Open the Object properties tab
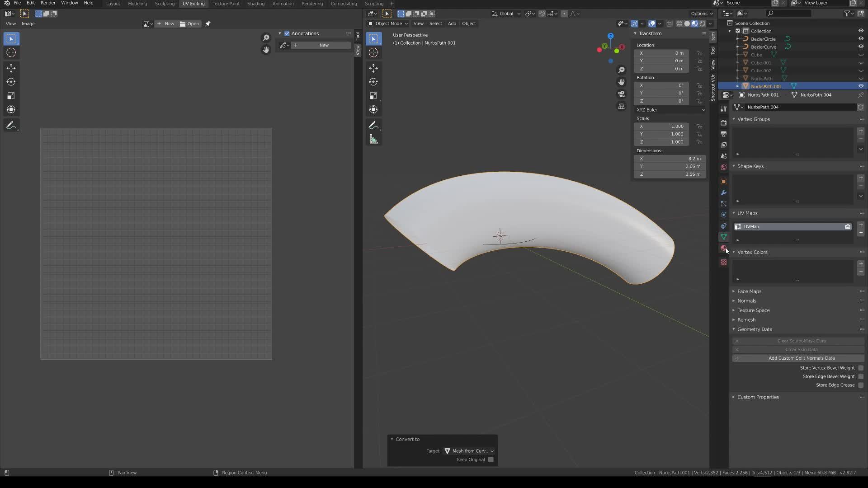Image resolution: width=868 pixels, height=488 pixels. 724,181
